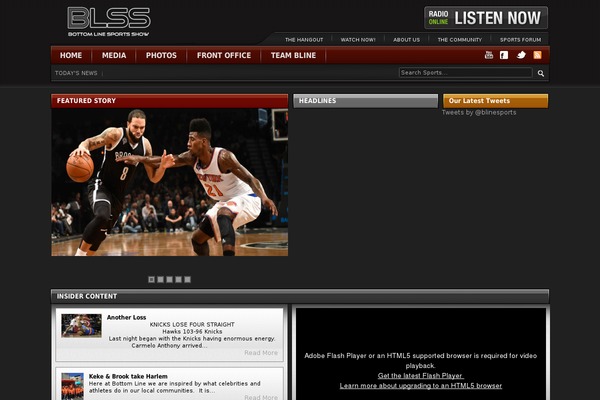Select the second featured slideshow dot
The width and height of the screenshot is (600, 400).
point(160,279)
